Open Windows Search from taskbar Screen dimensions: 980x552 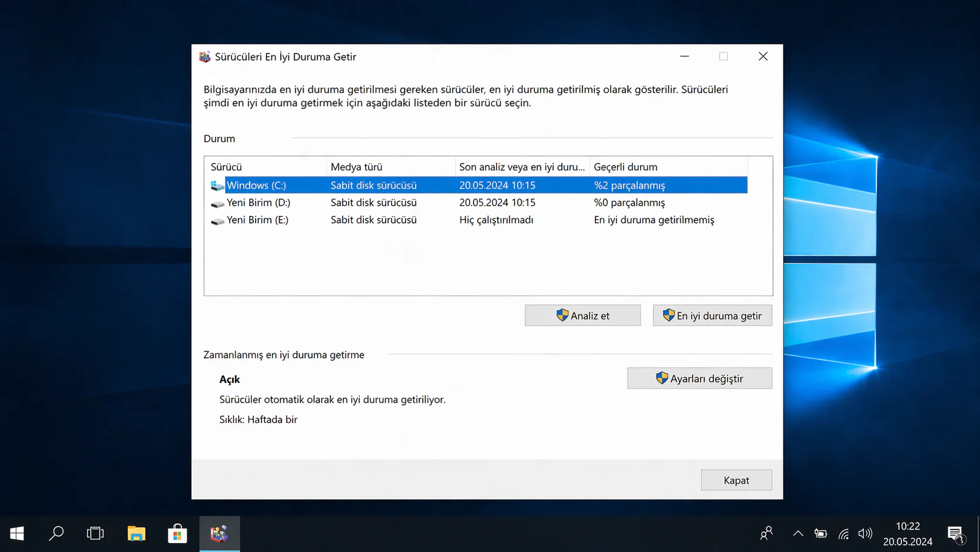56,533
